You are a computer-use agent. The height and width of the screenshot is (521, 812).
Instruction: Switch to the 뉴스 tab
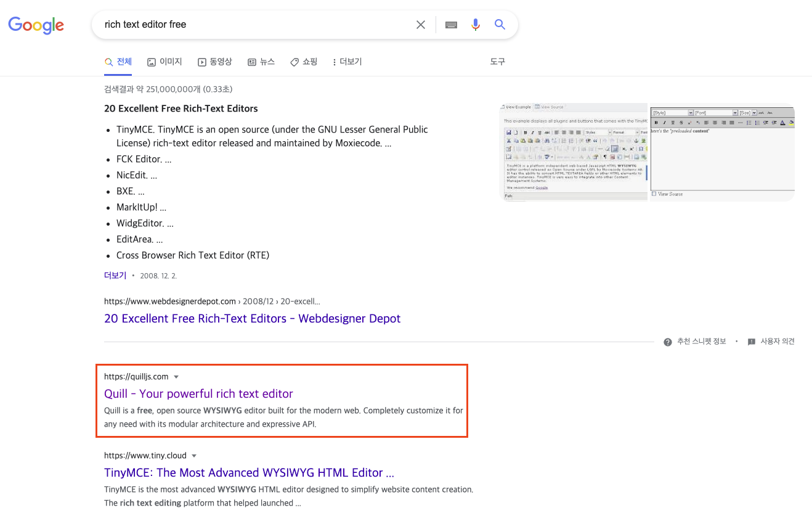click(x=261, y=62)
